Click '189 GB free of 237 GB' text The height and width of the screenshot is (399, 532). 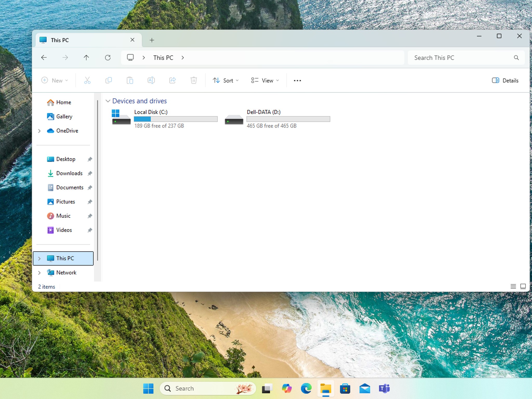click(x=159, y=126)
